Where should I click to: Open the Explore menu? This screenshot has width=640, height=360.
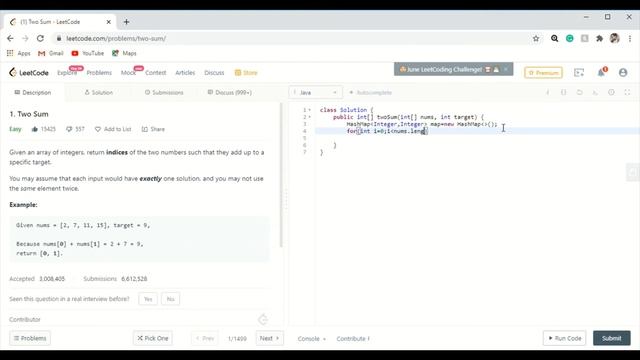[x=67, y=73]
